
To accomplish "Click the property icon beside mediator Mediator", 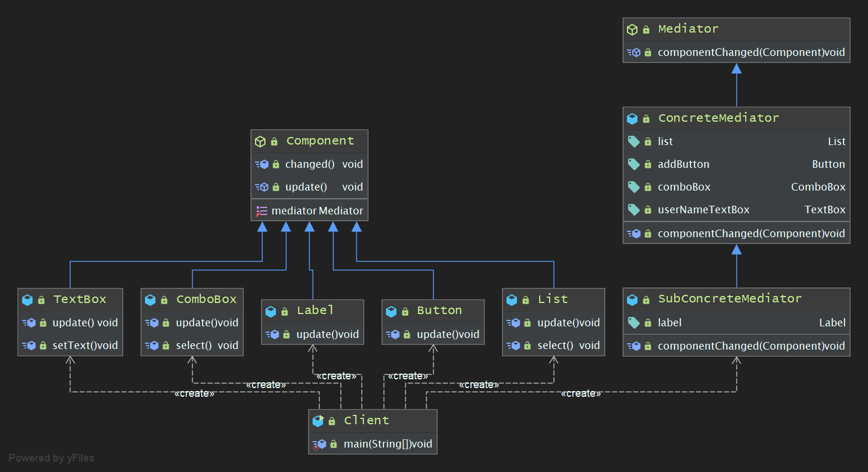I will (x=261, y=211).
